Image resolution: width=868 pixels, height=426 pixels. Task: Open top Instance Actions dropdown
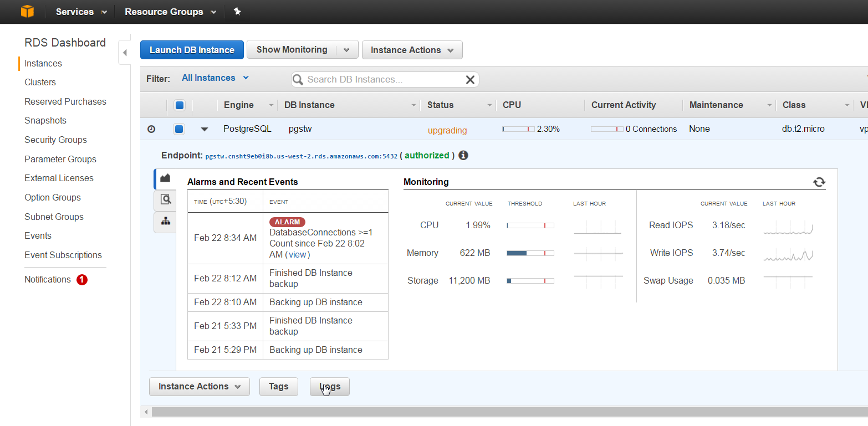[x=412, y=50]
